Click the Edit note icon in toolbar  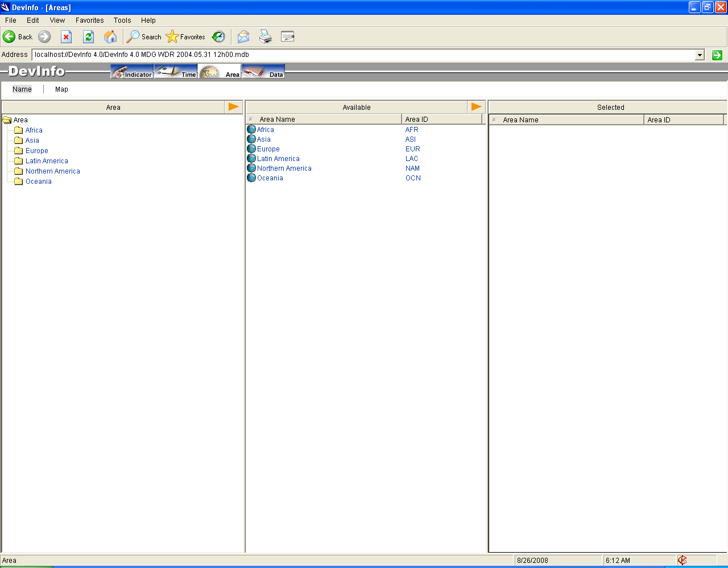pos(288,37)
